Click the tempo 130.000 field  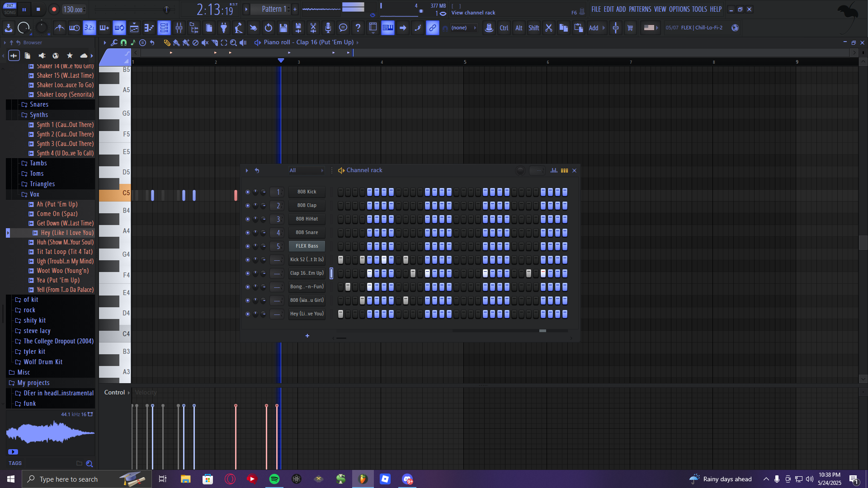pyautogui.click(x=73, y=9)
